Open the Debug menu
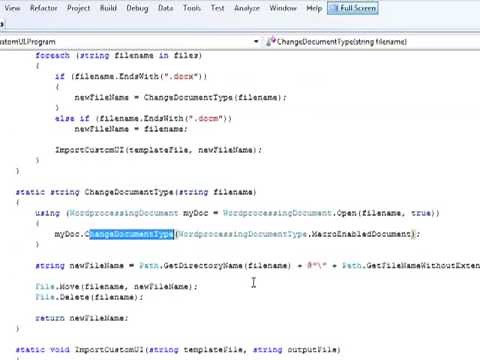 click(x=137, y=8)
